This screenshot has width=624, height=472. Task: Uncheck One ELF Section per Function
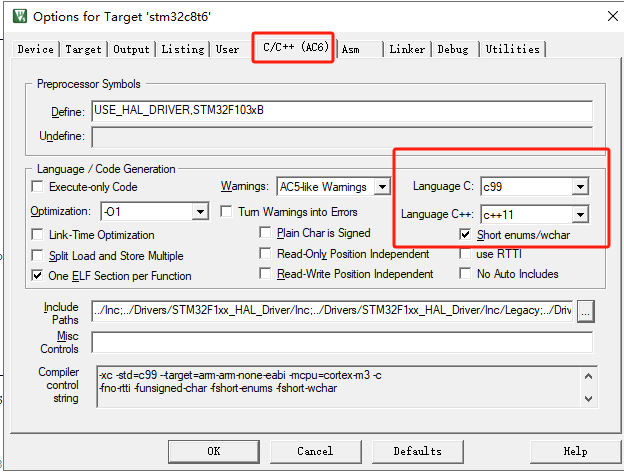[x=37, y=275]
